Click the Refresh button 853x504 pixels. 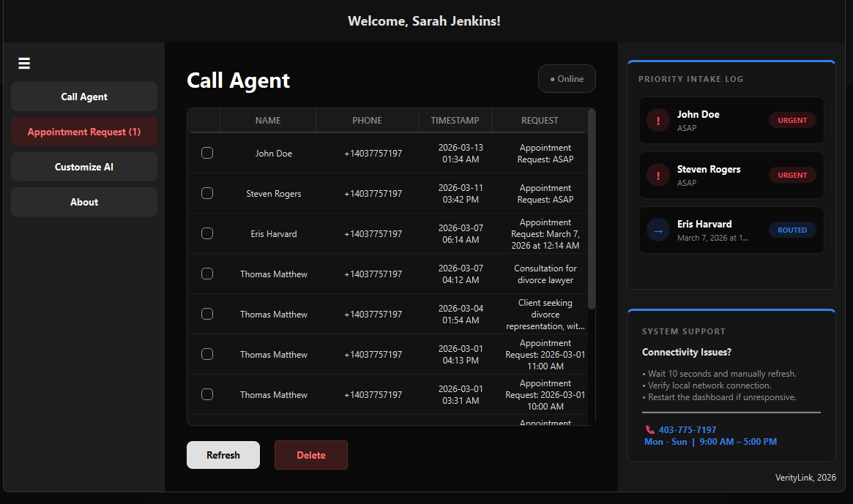pyautogui.click(x=223, y=454)
